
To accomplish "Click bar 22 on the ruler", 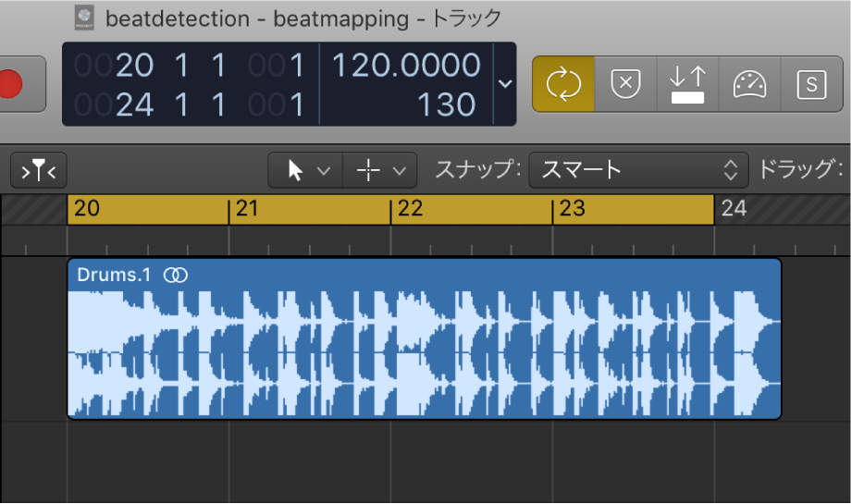I will [409, 208].
